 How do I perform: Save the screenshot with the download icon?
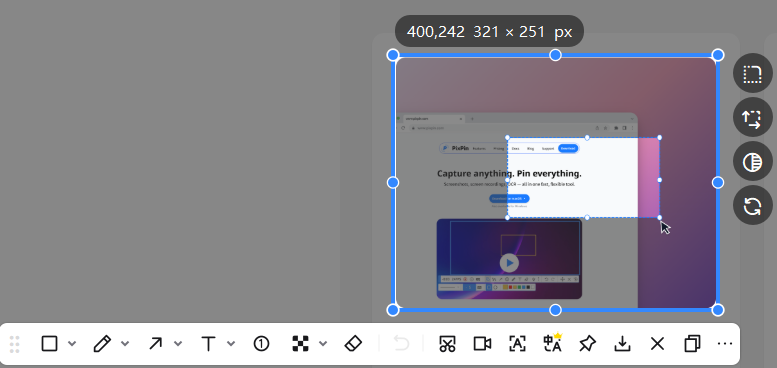point(622,343)
